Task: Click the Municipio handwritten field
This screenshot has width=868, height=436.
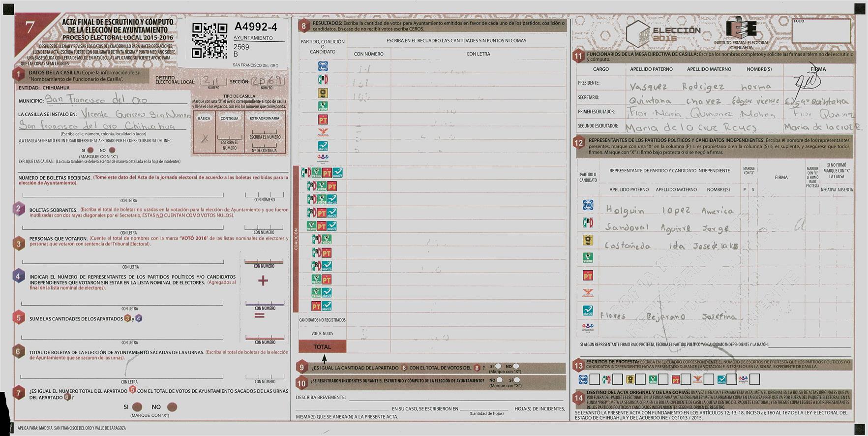Action: point(117,100)
